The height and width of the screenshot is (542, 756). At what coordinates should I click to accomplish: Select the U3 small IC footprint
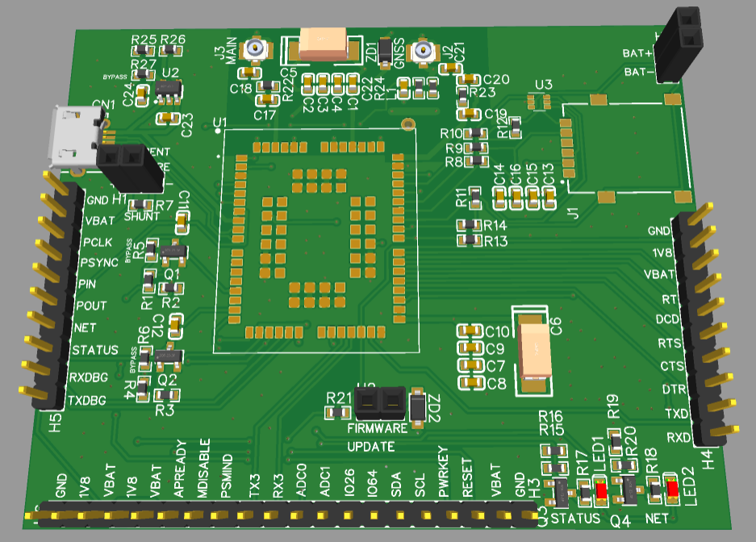coord(539,102)
